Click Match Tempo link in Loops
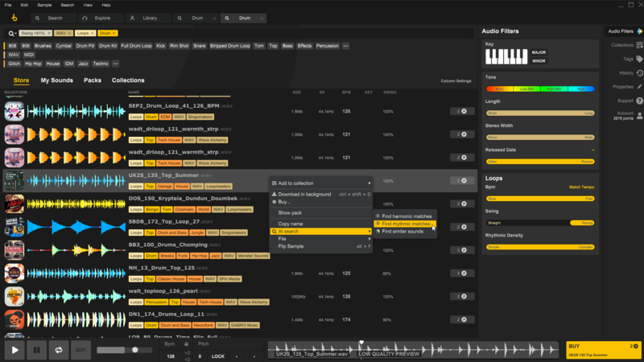This screenshot has height=362, width=644. click(581, 187)
